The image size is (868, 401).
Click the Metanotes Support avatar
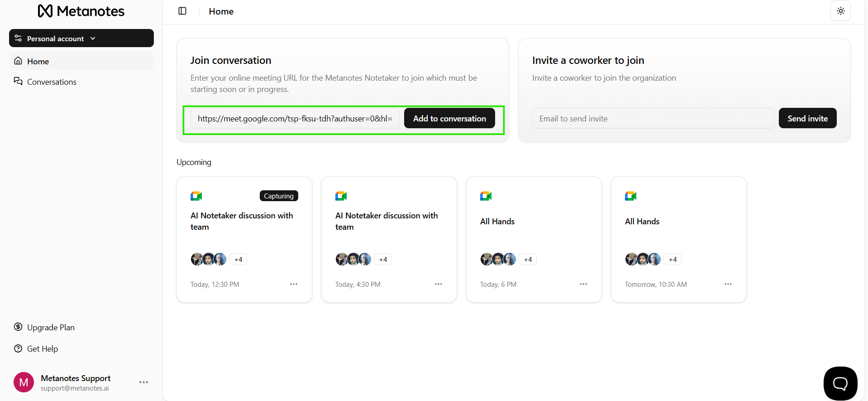24,382
